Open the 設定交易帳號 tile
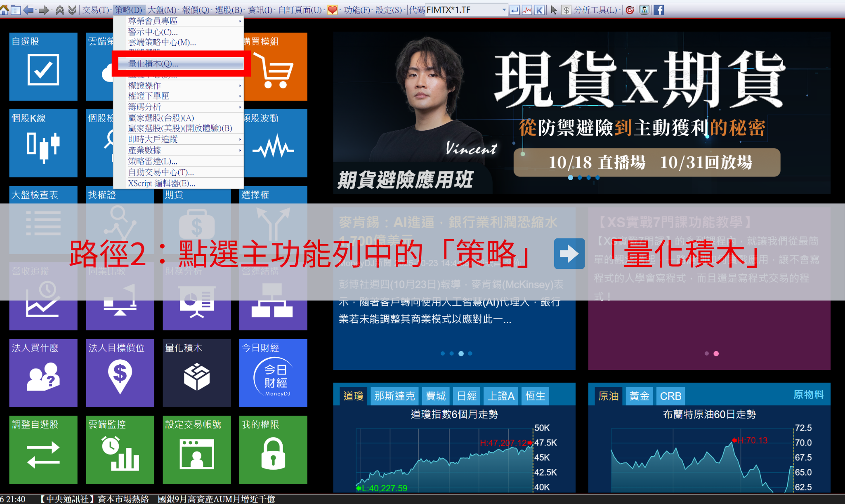The image size is (845, 504). [196, 449]
